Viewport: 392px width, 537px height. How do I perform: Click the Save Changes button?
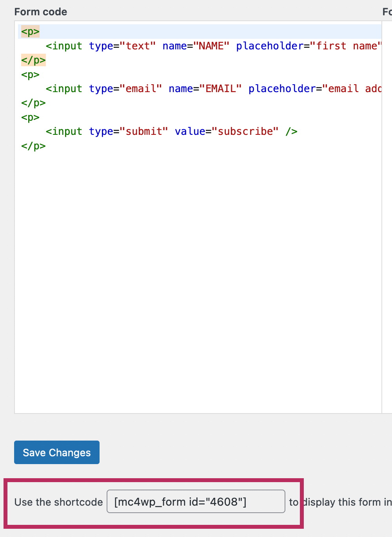[x=57, y=452]
